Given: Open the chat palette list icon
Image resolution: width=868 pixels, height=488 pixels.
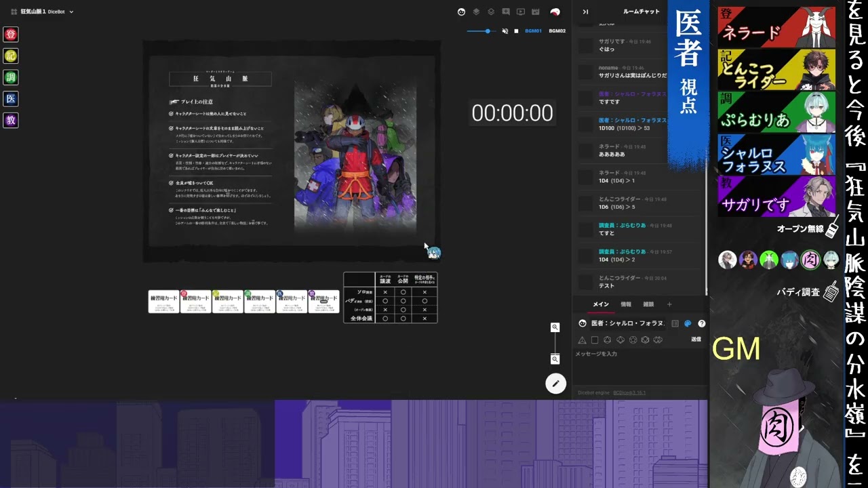Looking at the screenshot, I should click(675, 324).
